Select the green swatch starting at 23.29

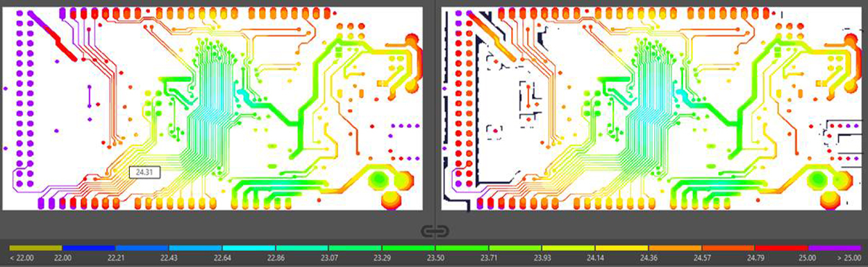point(408,248)
